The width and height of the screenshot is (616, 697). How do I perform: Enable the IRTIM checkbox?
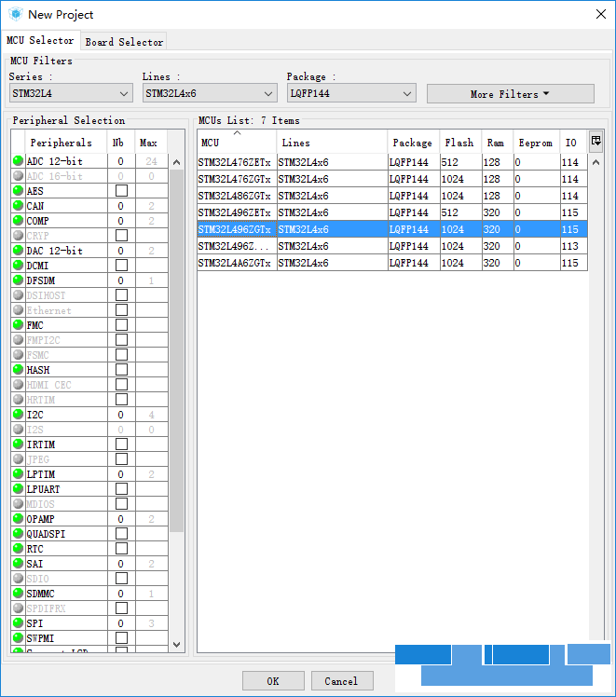click(121, 444)
